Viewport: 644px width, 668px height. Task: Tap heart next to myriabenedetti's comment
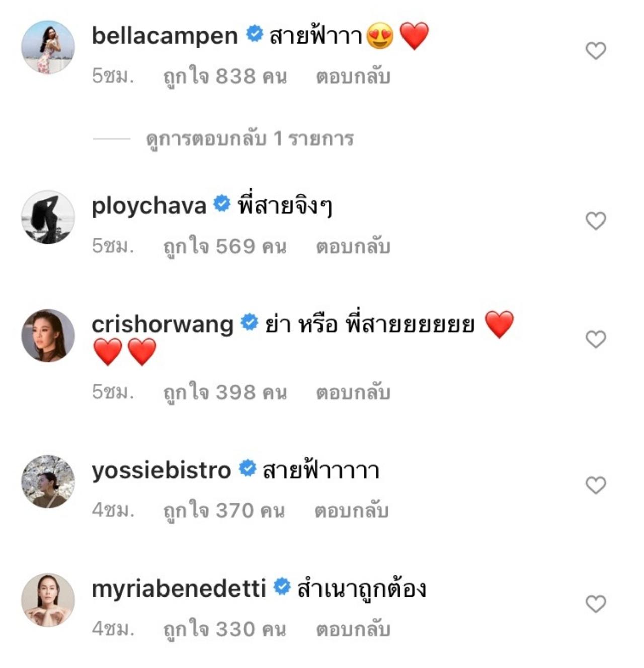(x=596, y=604)
